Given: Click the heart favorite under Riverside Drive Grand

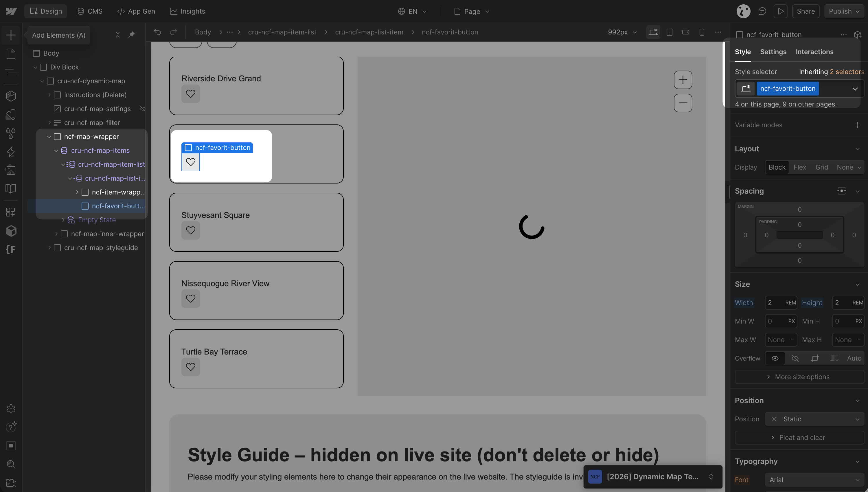Looking at the screenshot, I should 190,93.
